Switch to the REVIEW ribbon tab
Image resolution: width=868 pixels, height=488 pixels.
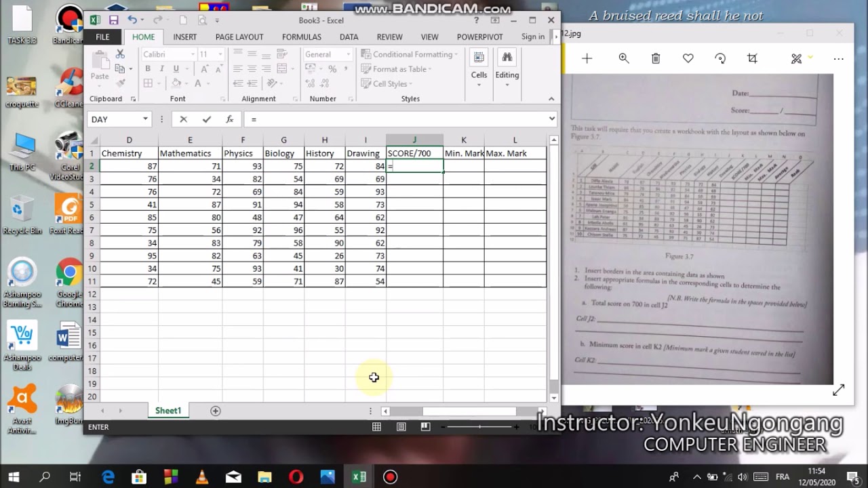390,37
